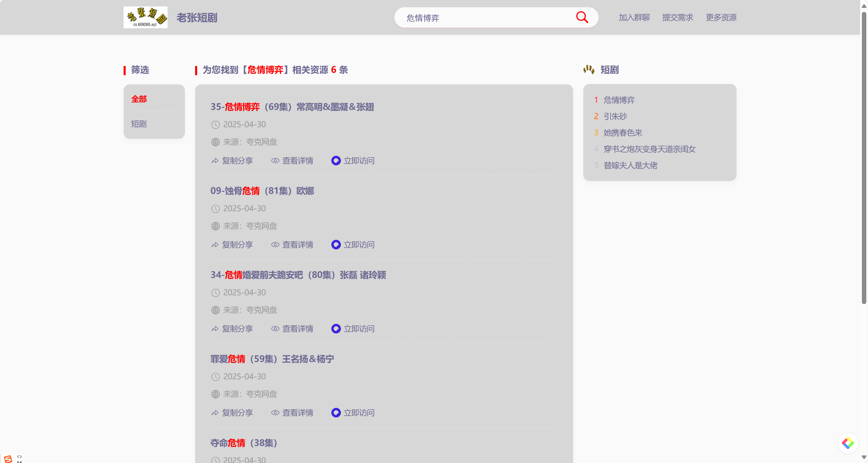The height and width of the screenshot is (463, 868).
Task: Click the Sogou input method icon
Action: click(x=8, y=459)
